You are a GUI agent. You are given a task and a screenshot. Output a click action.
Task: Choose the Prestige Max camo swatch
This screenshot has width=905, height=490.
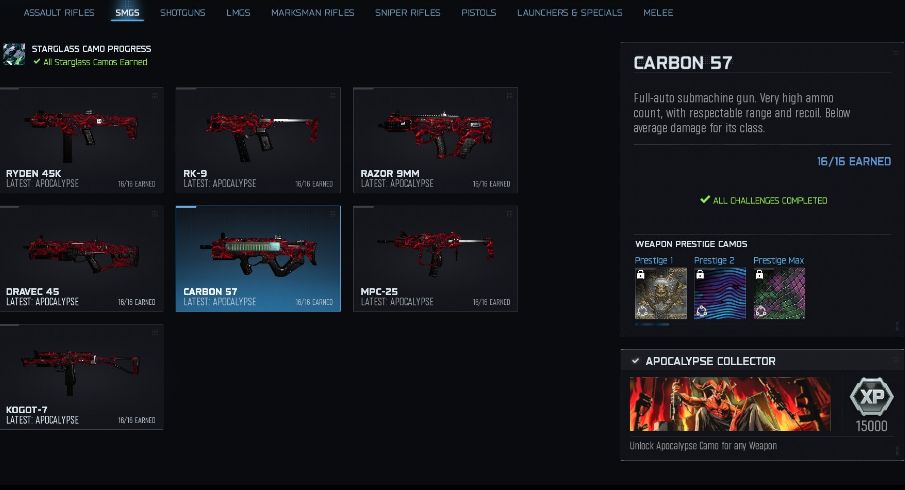(779, 293)
